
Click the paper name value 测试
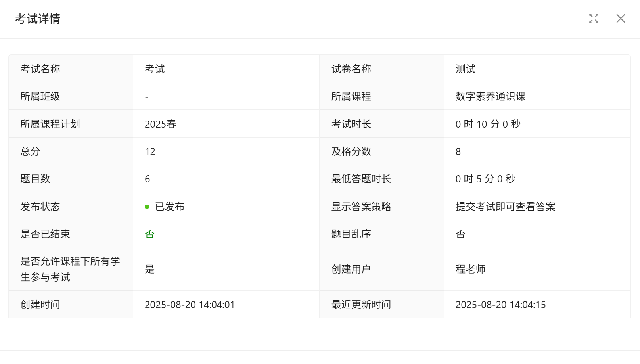[465, 69]
